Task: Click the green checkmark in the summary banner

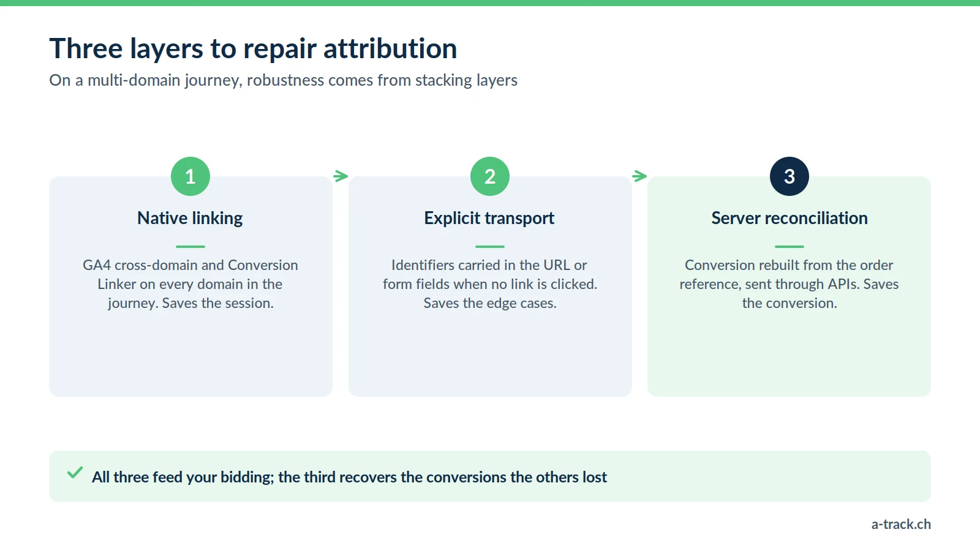Action: point(75,473)
